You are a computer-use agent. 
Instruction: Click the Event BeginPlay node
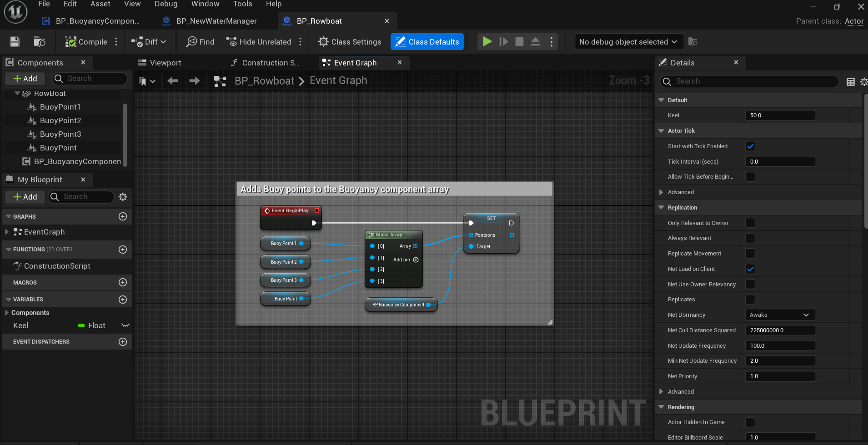(x=291, y=217)
